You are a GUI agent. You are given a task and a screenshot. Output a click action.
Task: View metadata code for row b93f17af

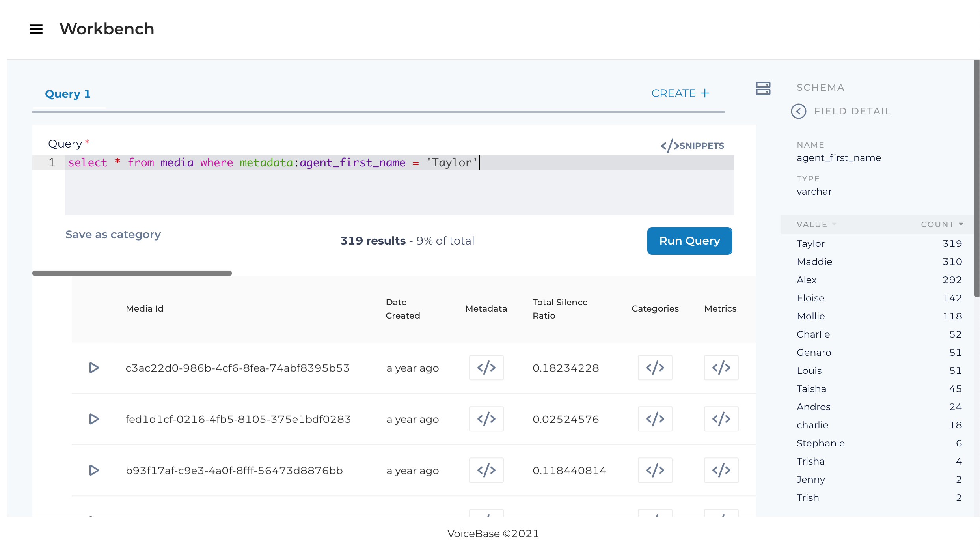click(x=486, y=471)
